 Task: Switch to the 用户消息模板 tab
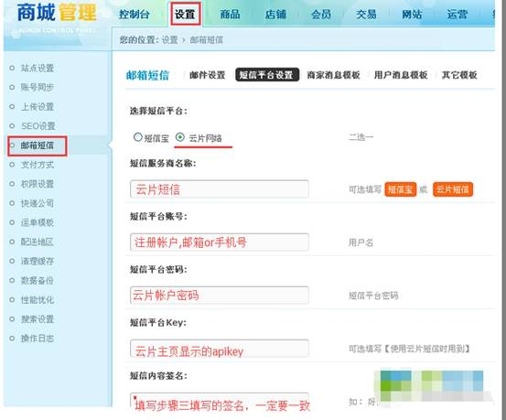(x=401, y=75)
